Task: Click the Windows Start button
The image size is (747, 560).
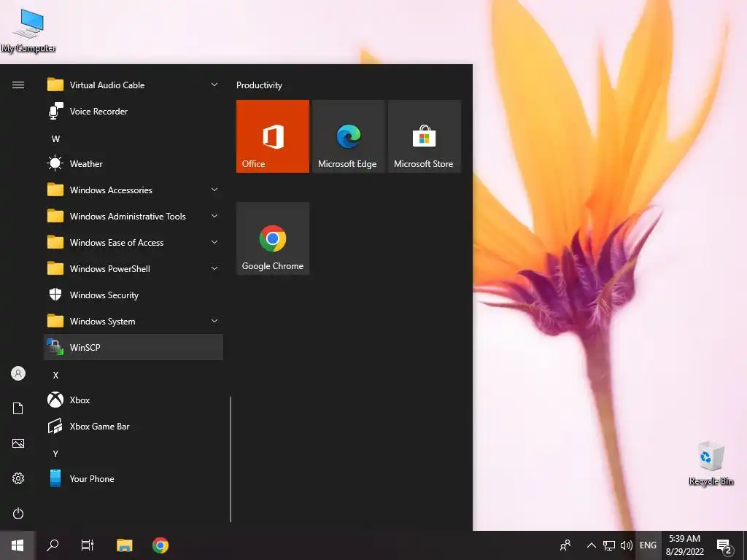Action: tap(18, 545)
